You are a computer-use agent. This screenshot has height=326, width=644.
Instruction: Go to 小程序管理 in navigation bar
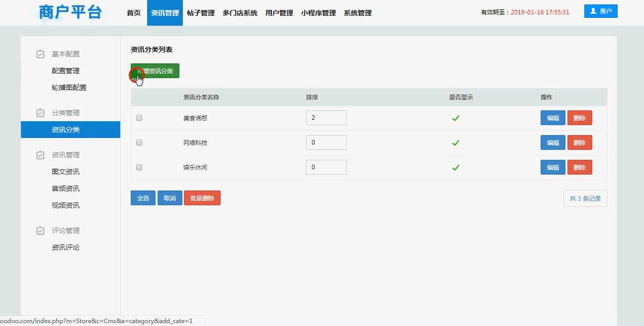coord(318,13)
